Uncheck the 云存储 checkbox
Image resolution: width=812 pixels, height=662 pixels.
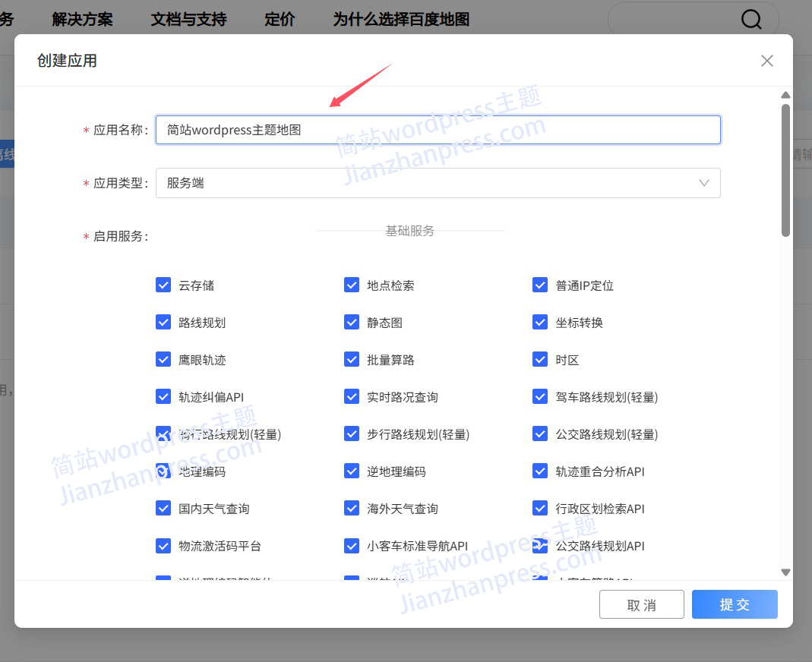click(163, 285)
